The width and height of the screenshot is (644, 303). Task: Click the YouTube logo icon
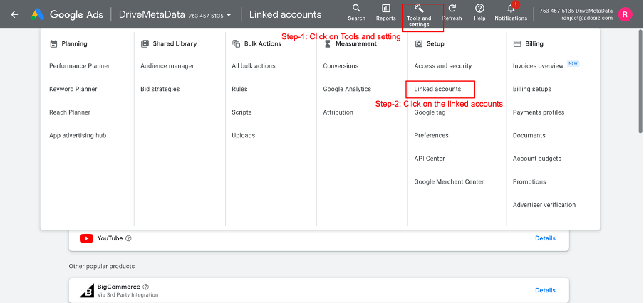coord(87,238)
